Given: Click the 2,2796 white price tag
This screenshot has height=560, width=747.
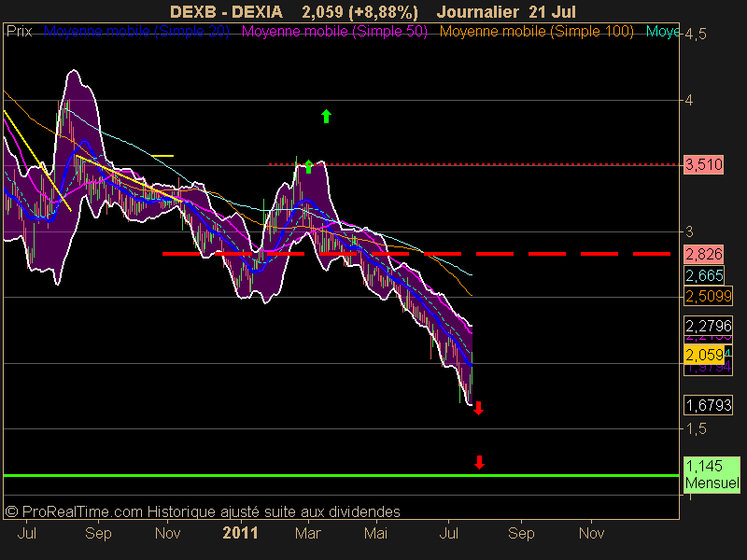Looking at the screenshot, I should (x=709, y=326).
